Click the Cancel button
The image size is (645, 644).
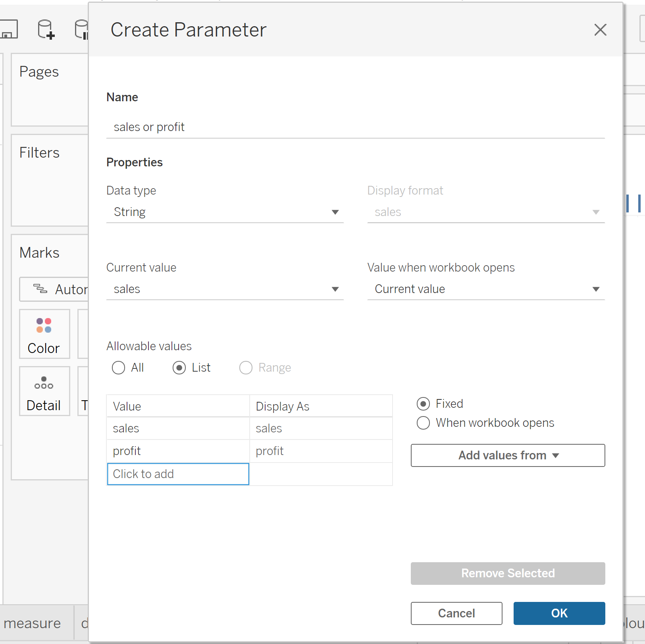point(456,613)
